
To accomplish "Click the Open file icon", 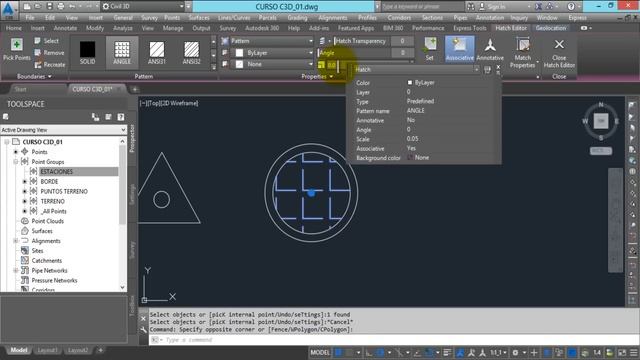I will click(x=38, y=6).
